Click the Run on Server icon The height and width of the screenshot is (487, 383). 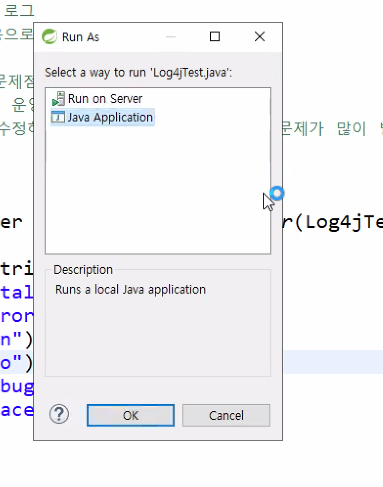tap(58, 99)
